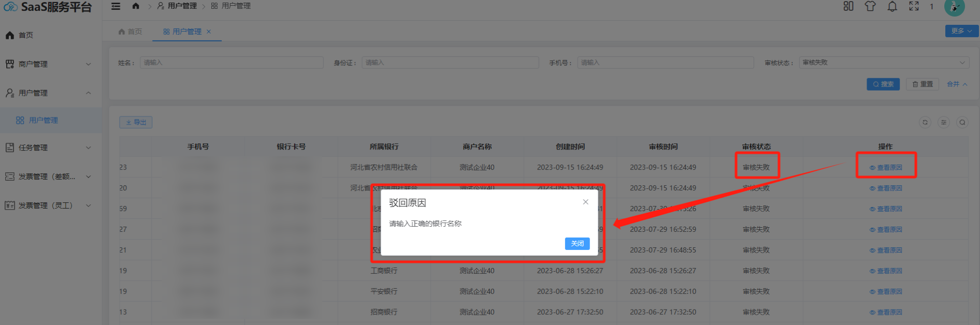Close the 驳回原因 dialog with X
Viewport: 980px width, 325px height.
tap(585, 202)
